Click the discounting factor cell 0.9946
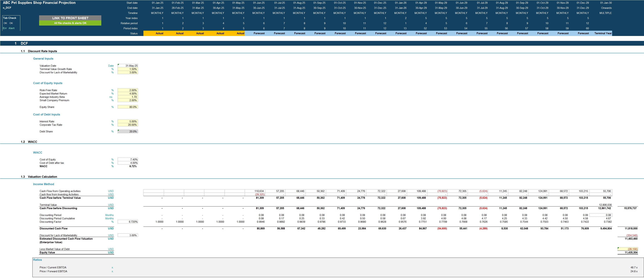This screenshot has width=644, height=280. 260,222
